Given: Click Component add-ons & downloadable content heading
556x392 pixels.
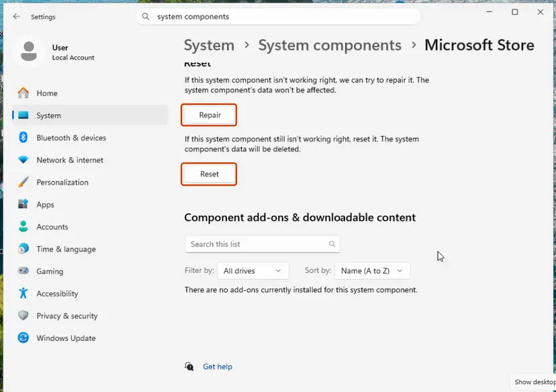Looking at the screenshot, I should pos(300,217).
